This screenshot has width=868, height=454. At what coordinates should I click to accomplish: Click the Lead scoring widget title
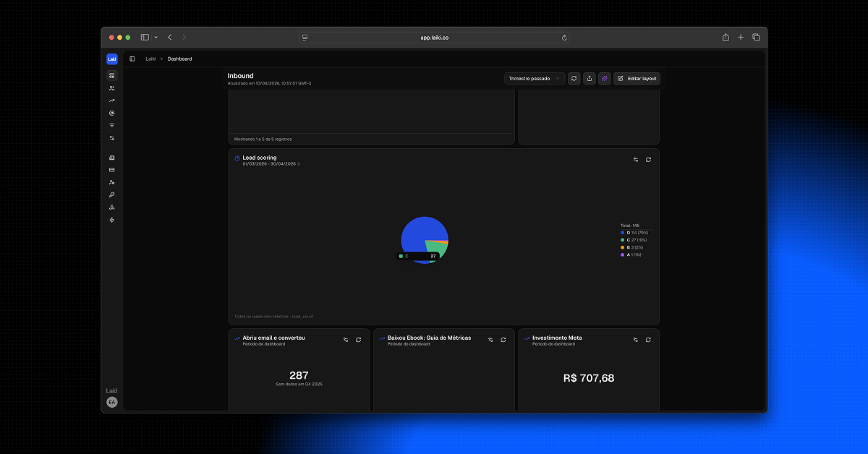(260, 158)
